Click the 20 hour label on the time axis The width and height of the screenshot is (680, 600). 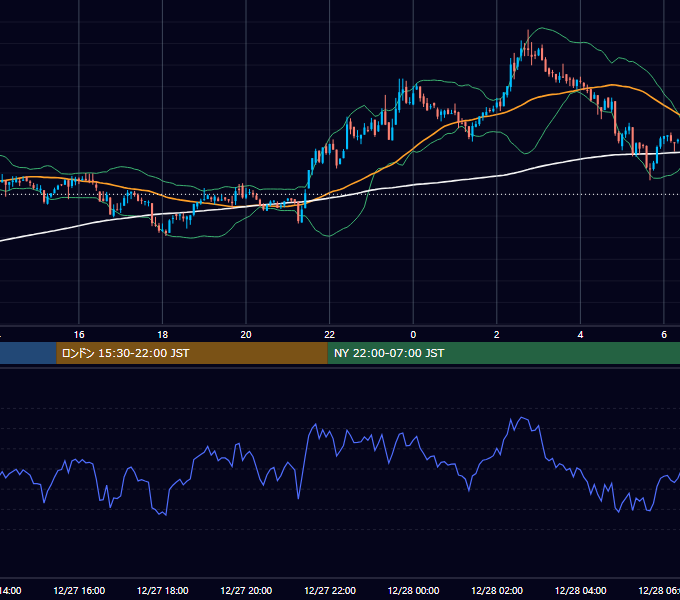click(x=246, y=335)
